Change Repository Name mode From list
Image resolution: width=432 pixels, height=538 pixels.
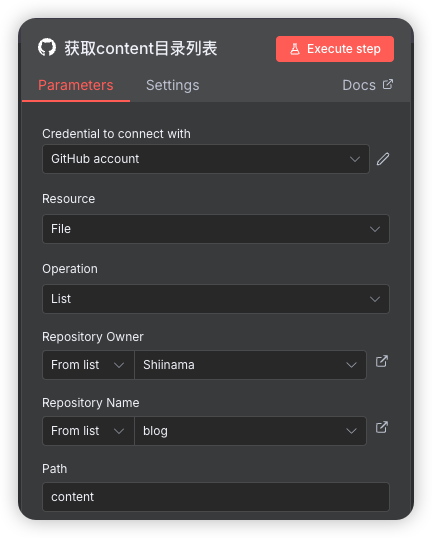(x=88, y=431)
